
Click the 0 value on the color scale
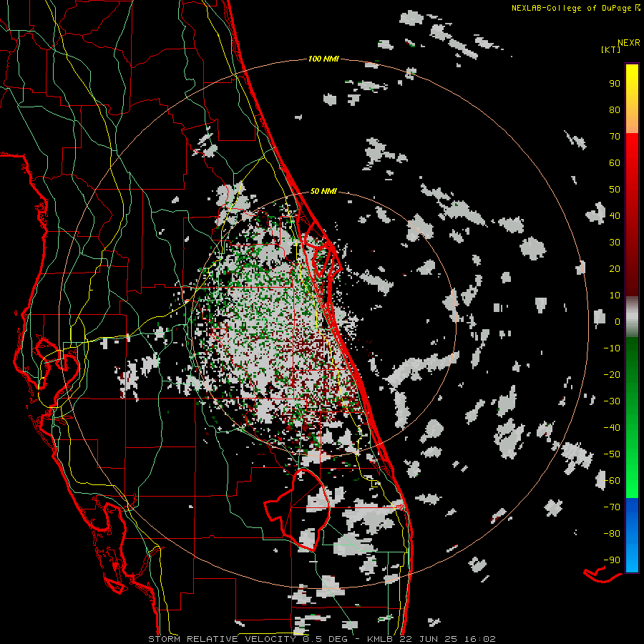(x=618, y=322)
